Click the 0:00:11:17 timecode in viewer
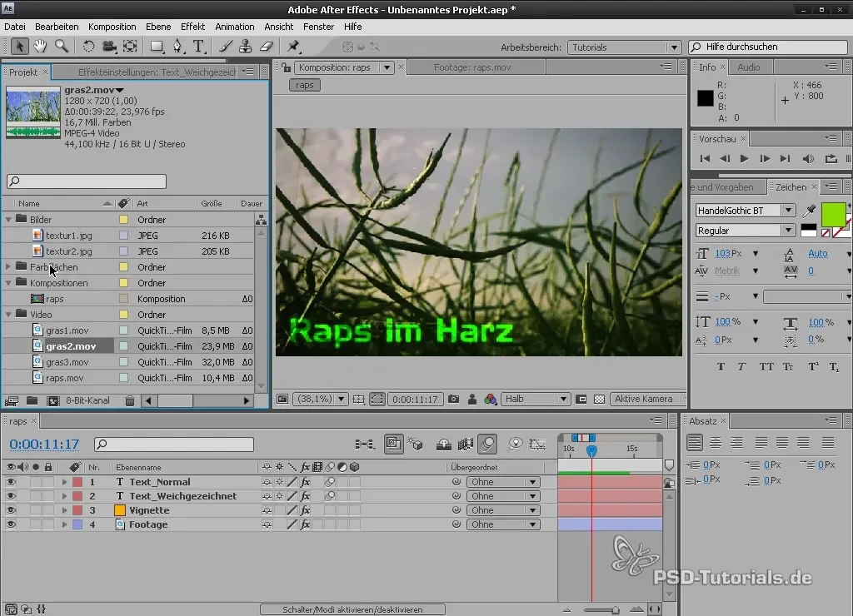The height and width of the screenshot is (616, 853). (415, 399)
